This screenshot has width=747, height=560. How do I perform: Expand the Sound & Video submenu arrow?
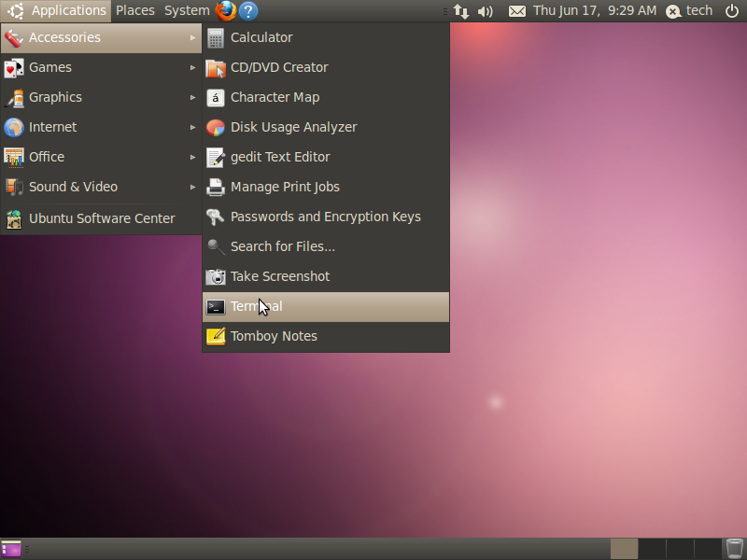(x=193, y=188)
